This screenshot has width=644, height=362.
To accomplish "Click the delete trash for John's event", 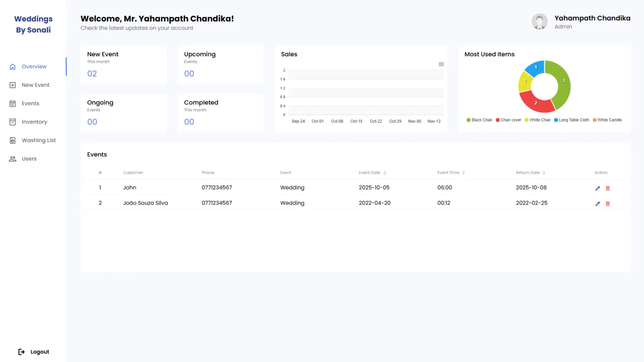I will pyautogui.click(x=608, y=188).
